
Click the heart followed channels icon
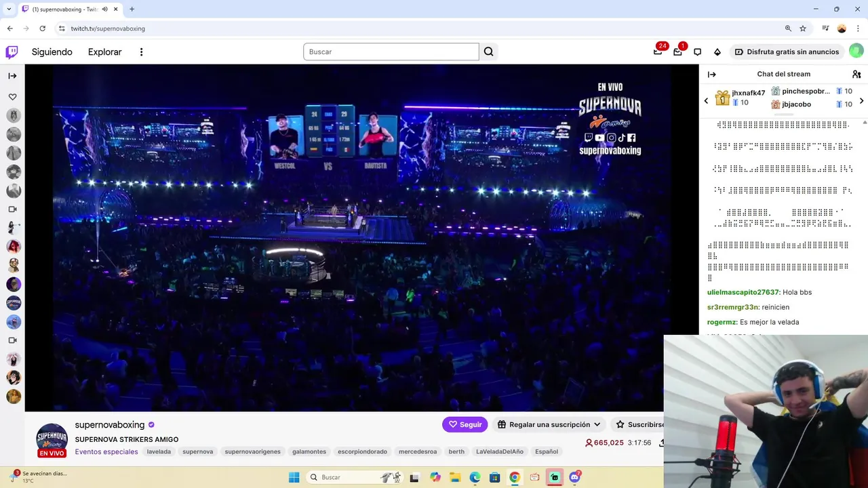pyautogui.click(x=12, y=97)
